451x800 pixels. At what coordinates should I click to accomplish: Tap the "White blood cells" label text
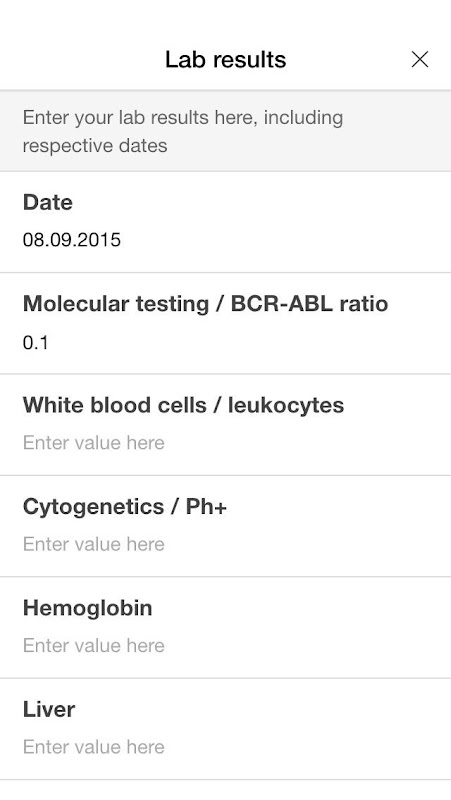[x=114, y=405]
